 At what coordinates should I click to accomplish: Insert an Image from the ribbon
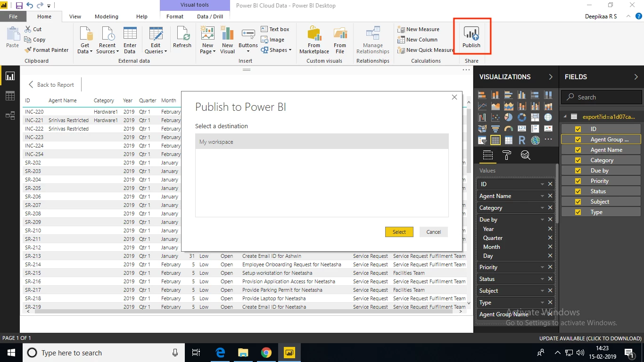coord(272,40)
